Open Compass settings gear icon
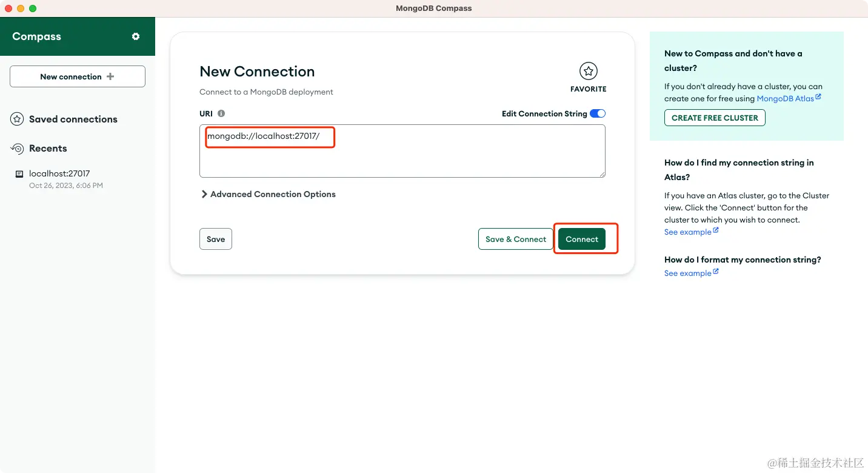 pyautogui.click(x=136, y=36)
